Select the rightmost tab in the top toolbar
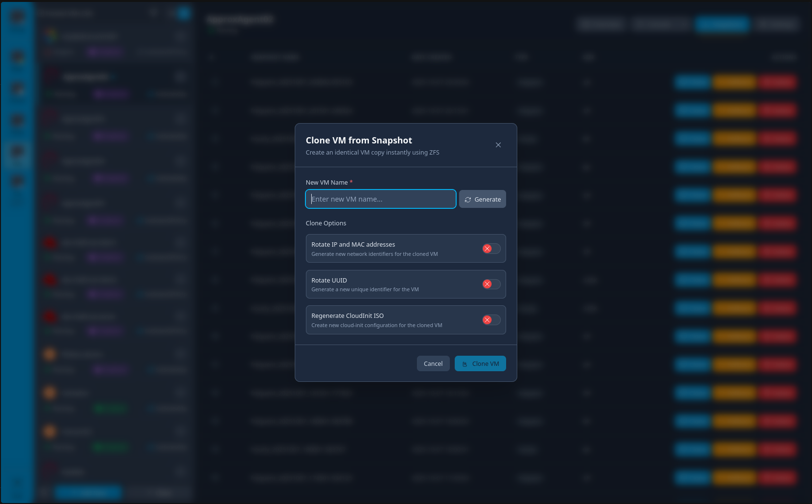Viewport: 812px width, 504px height. [x=777, y=24]
